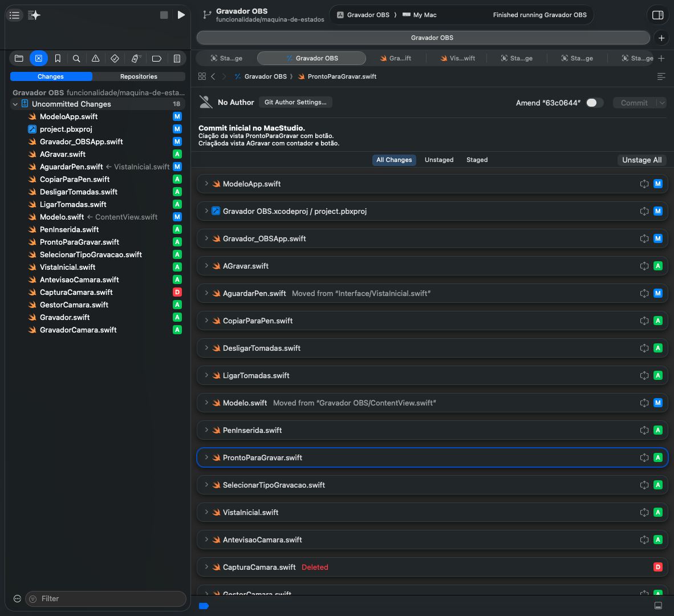Toggle the Amend "63c0644" switch

(594, 103)
